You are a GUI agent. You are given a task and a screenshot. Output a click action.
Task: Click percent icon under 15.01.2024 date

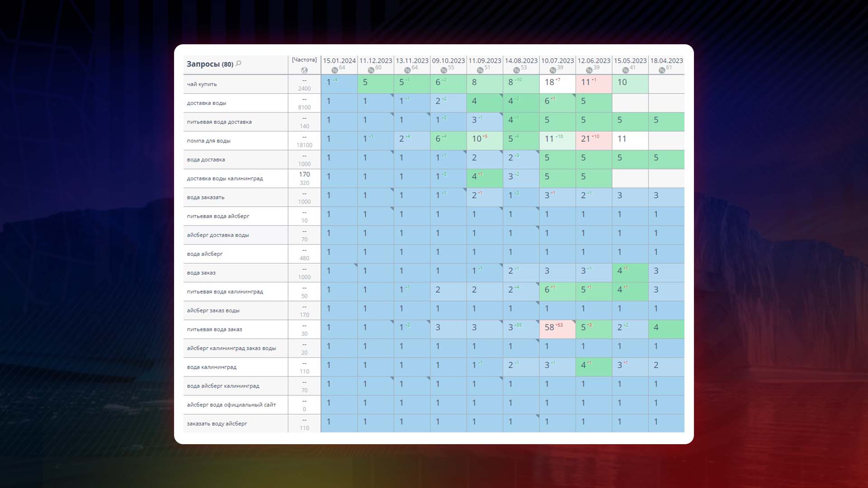(x=335, y=70)
